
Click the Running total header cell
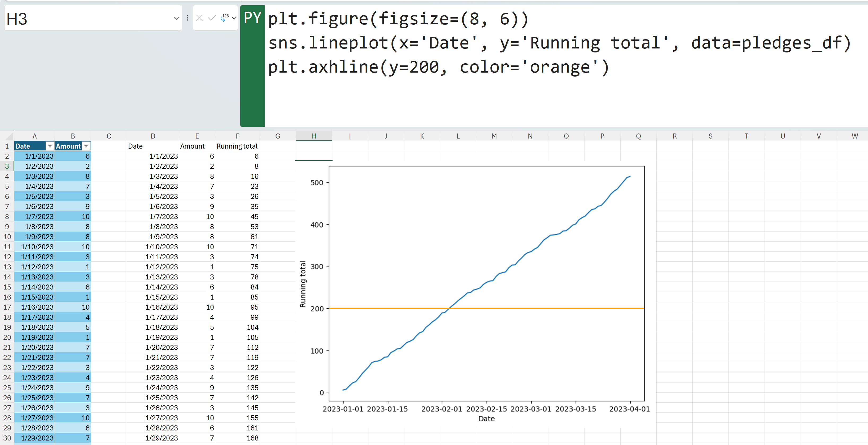[x=237, y=146]
